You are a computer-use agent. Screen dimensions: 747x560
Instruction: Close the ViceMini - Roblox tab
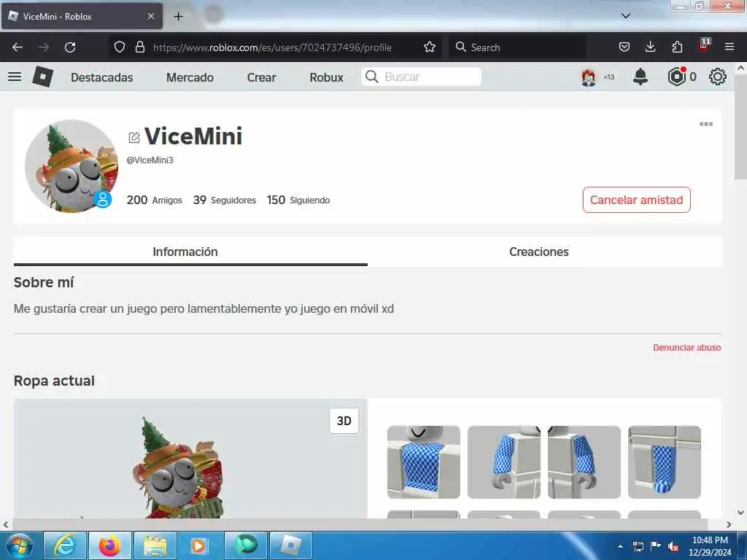(x=150, y=16)
